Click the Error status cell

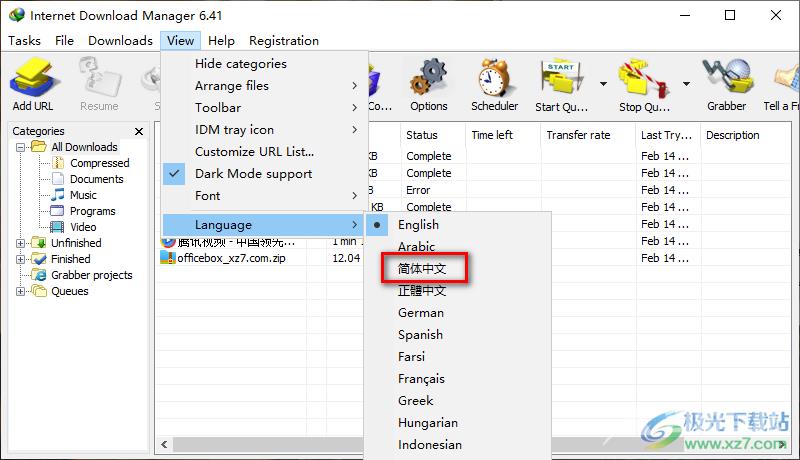[x=418, y=190]
